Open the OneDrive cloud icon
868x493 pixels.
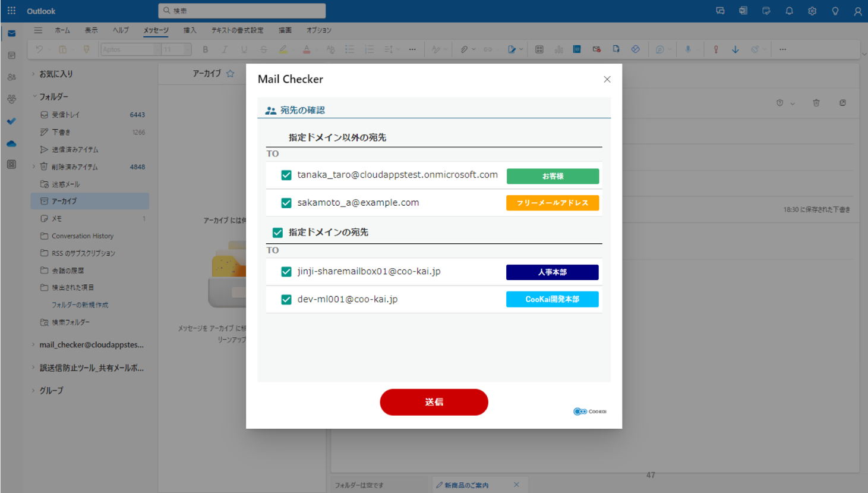point(11,143)
